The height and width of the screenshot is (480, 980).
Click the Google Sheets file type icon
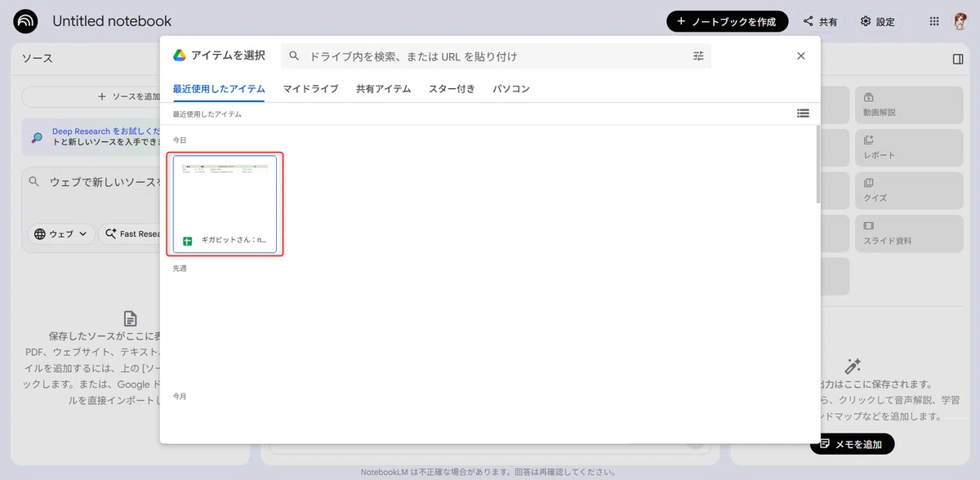tap(187, 241)
